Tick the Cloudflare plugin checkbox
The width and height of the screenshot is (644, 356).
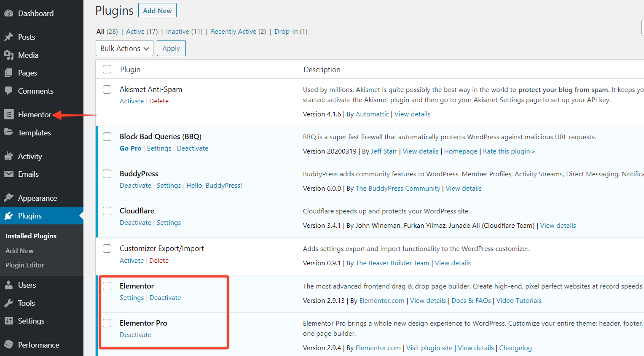107,211
